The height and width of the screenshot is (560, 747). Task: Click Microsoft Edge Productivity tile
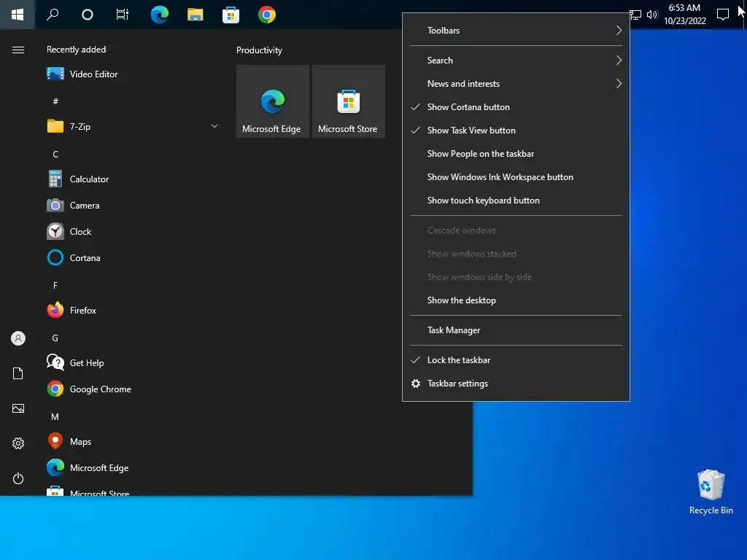[273, 101]
